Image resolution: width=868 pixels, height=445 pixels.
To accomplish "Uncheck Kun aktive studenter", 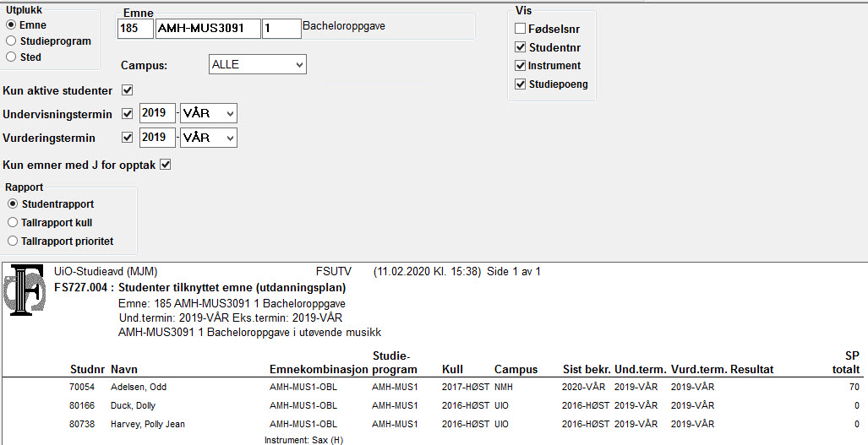I will (x=128, y=90).
